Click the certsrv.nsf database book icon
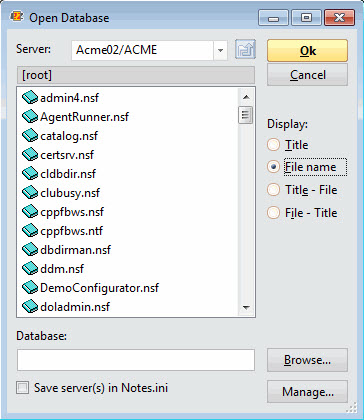364x420 pixels. point(30,155)
